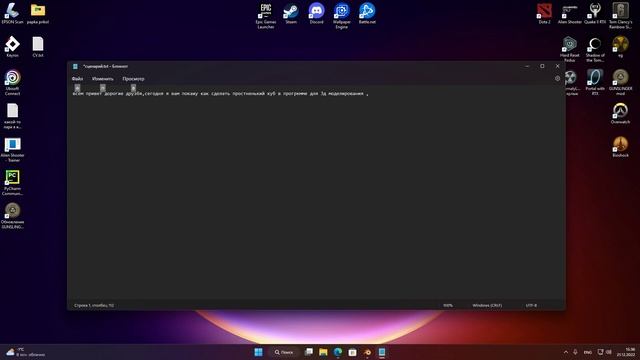Viewport: 640px width, 360px height.
Task: Launch PyCharm Community from desktop
Action: click(x=12, y=183)
